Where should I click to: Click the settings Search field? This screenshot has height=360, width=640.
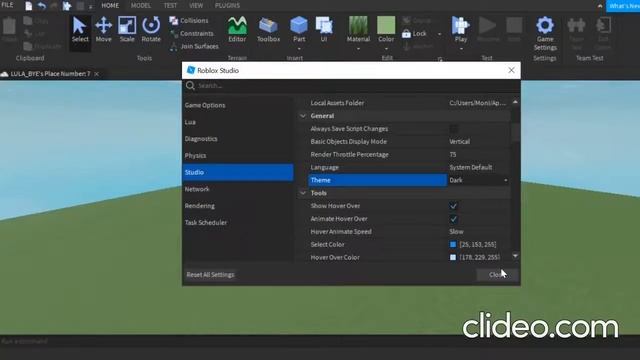(x=351, y=86)
